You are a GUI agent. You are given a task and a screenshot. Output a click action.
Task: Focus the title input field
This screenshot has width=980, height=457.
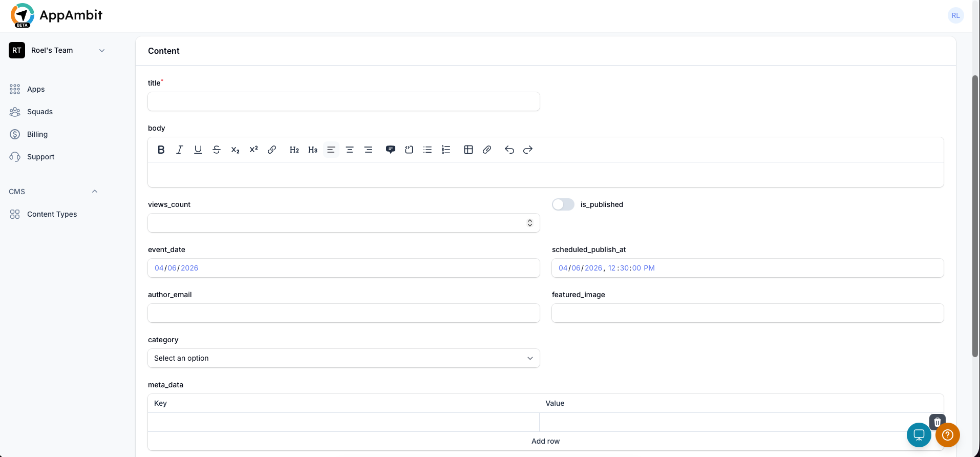(344, 101)
